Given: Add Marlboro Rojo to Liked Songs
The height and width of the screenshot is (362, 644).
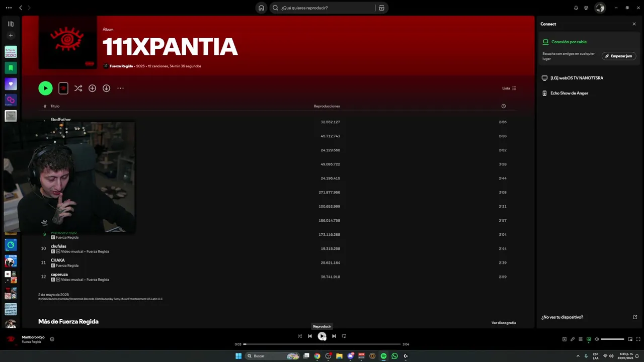Looking at the screenshot, I should pos(52,339).
